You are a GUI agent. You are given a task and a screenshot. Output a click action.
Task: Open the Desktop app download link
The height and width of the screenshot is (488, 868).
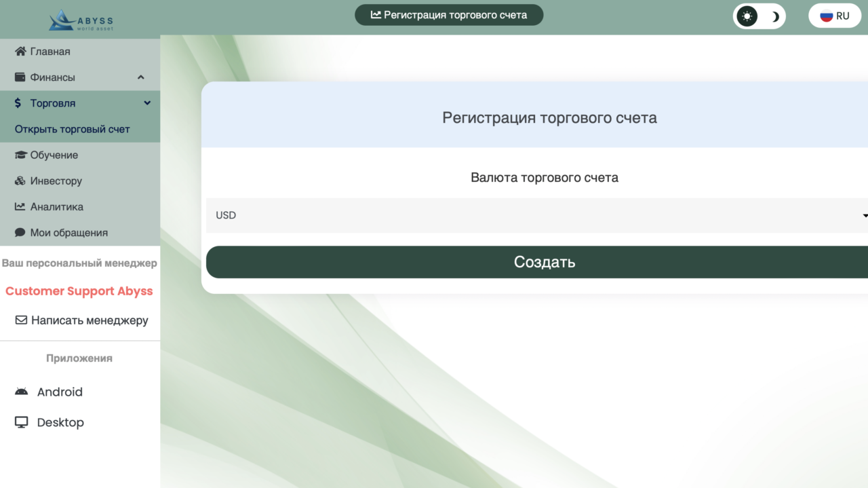[x=50, y=422]
